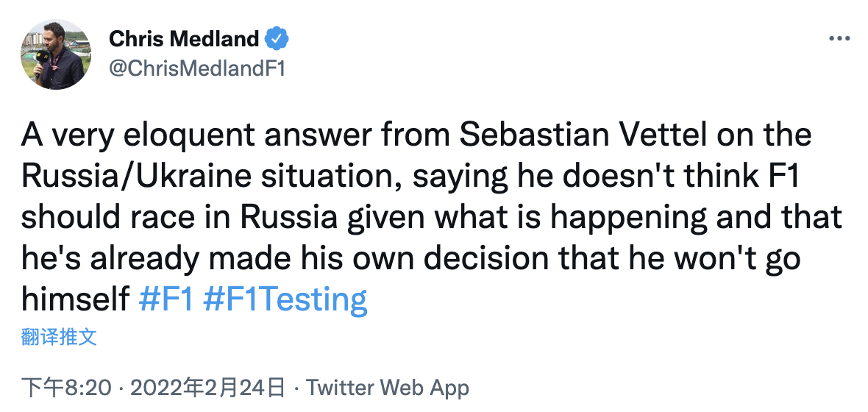Image resolution: width=868 pixels, height=412 pixels.
Task: Click "saying he doesn't think F1" text
Action: (x=600, y=177)
